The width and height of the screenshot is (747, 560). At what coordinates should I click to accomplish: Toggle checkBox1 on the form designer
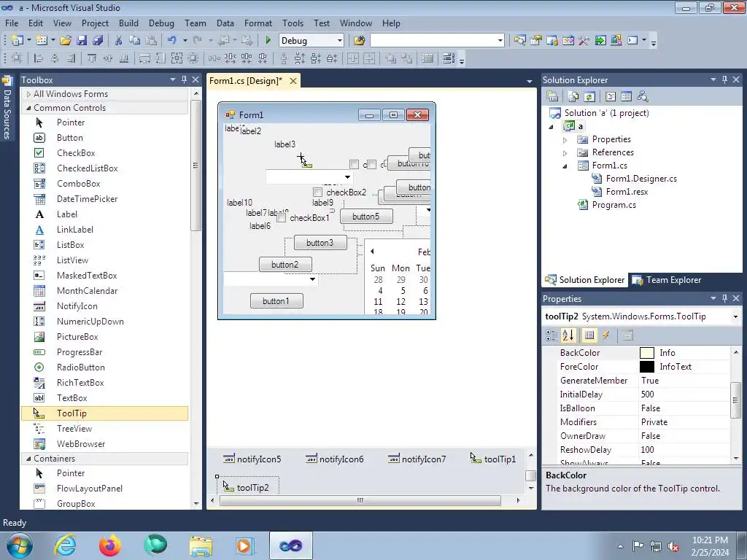tap(282, 217)
